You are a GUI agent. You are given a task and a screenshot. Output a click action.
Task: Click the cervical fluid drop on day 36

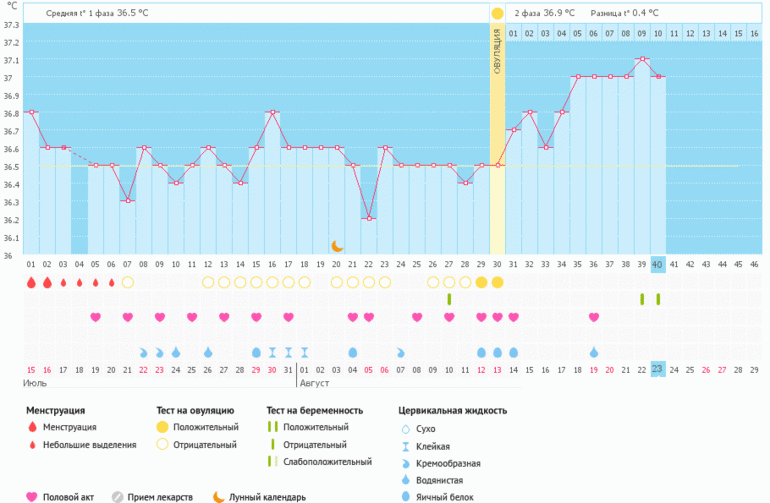pyautogui.click(x=594, y=352)
